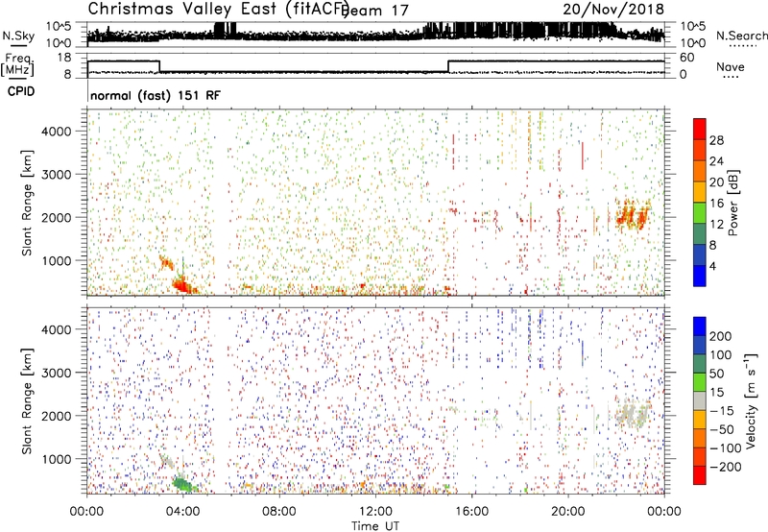The width and height of the screenshot is (768, 532).
Task: Click the 'CPID' label
Action: point(21,91)
